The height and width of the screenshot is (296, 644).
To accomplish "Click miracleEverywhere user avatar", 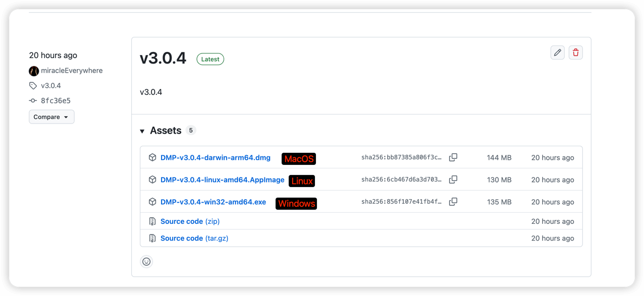I will pyautogui.click(x=34, y=71).
